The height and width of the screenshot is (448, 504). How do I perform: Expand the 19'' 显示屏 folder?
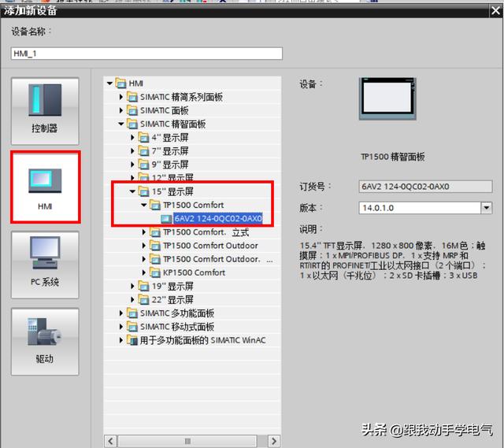pos(132,286)
